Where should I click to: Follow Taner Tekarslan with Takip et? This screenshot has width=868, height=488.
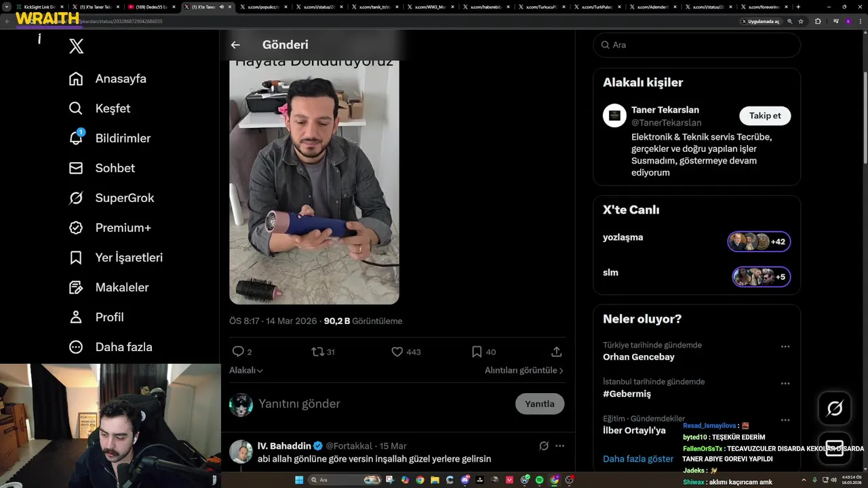pyautogui.click(x=765, y=116)
